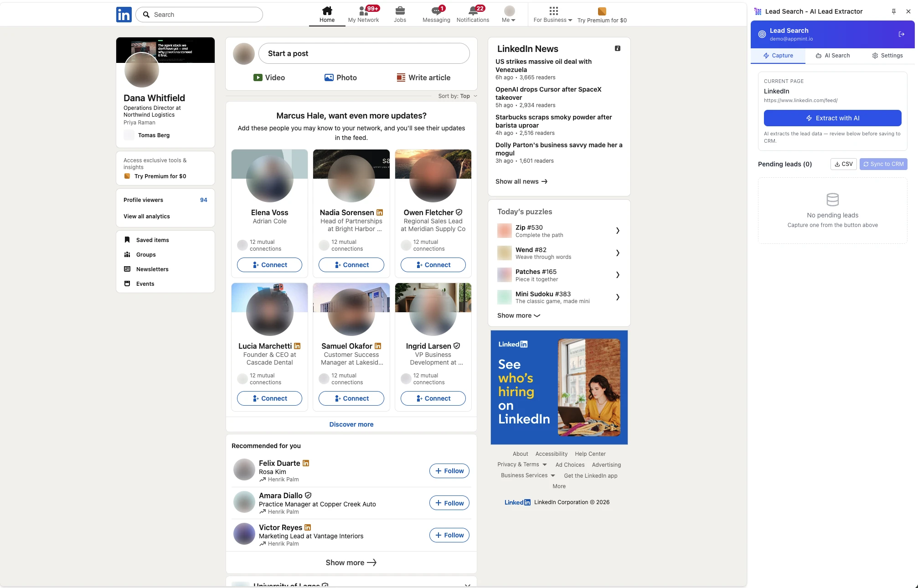Click Show all news link

tap(521, 181)
